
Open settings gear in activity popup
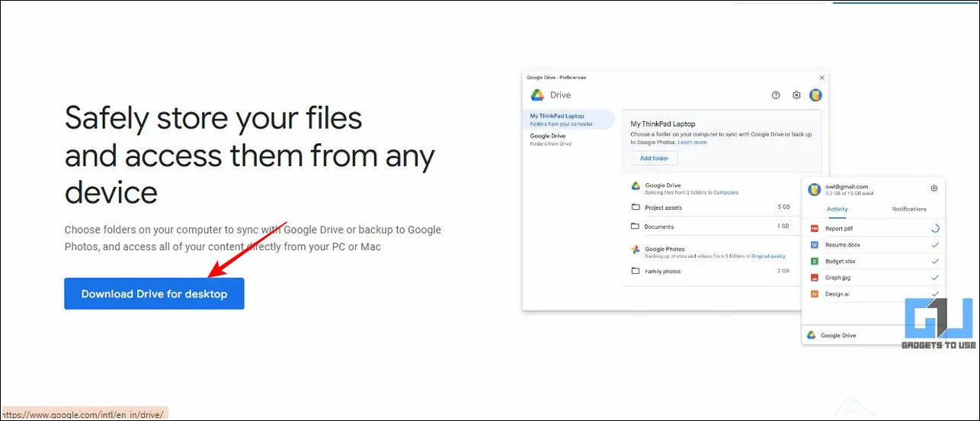[934, 188]
